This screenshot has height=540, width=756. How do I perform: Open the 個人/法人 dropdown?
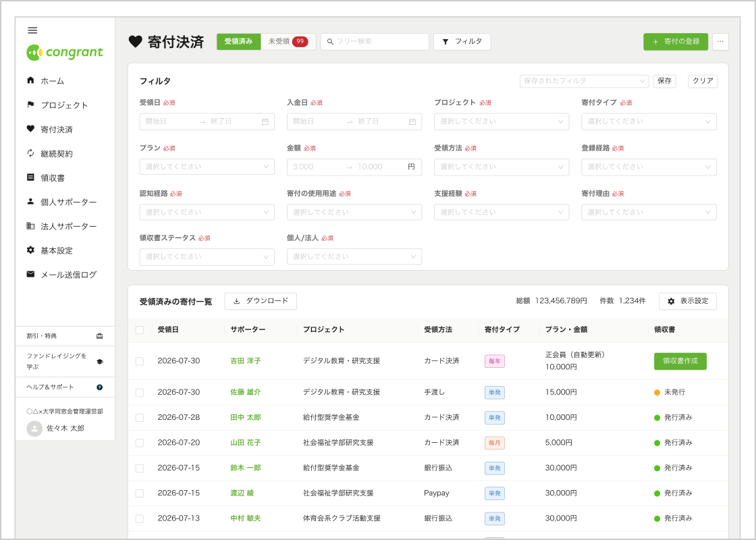point(354,256)
